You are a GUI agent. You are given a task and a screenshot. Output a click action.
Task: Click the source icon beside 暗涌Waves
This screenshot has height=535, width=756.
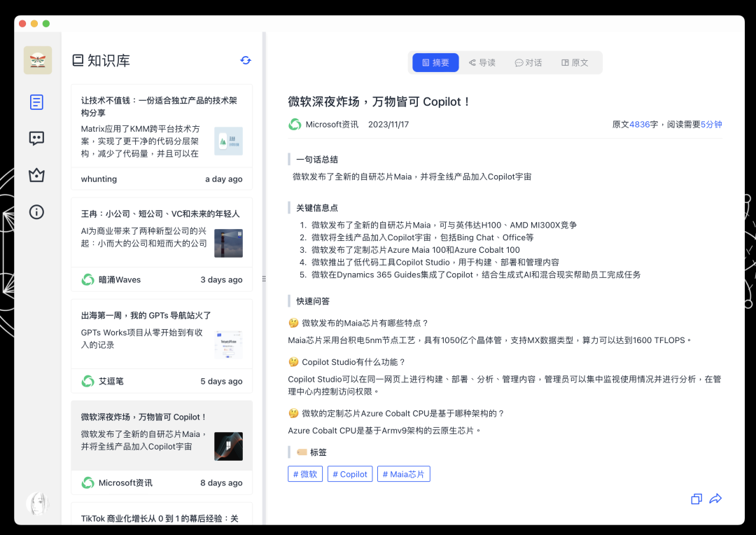coord(87,280)
